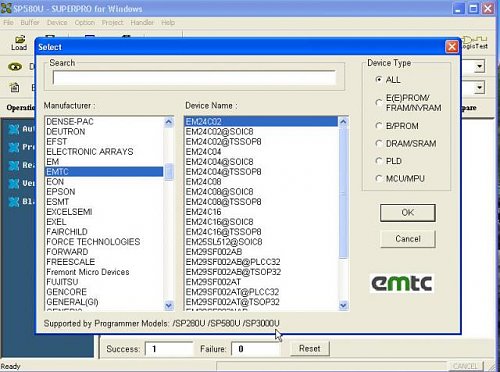Select device EM24C02@SOIC8
Image resolution: width=500 pixels, height=372 pixels.
[x=261, y=132]
